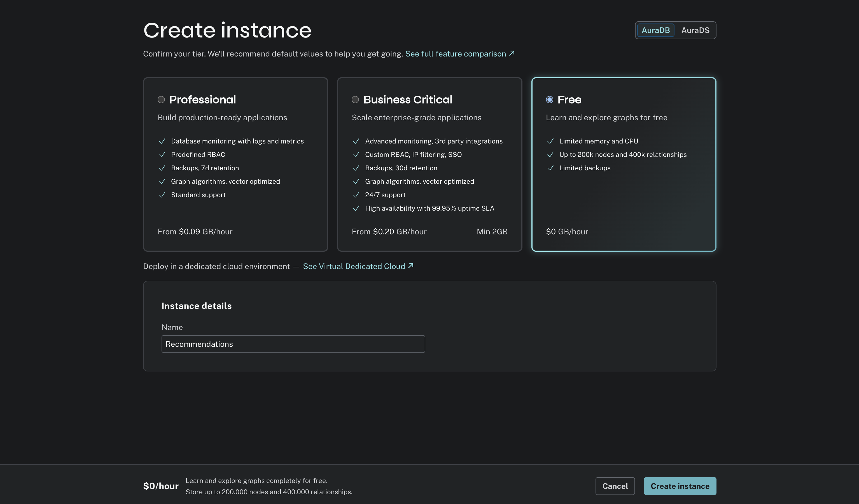
Task: Click the Create instance button
Action: point(680,486)
